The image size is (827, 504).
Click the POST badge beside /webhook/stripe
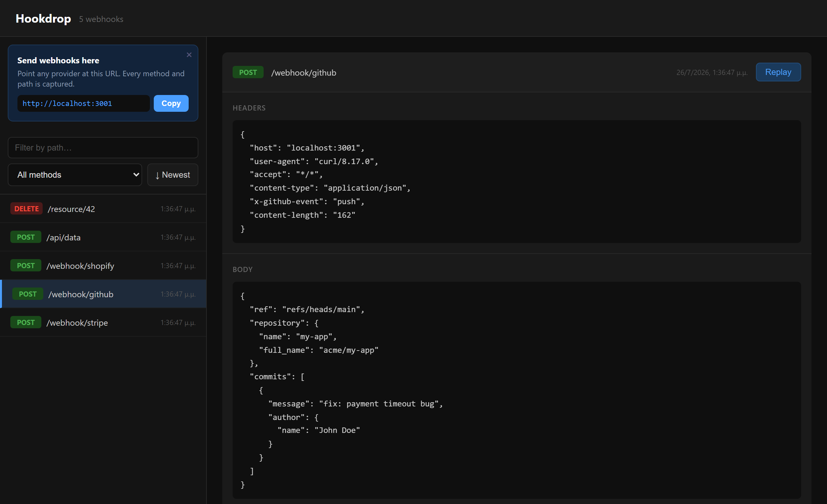(x=26, y=322)
